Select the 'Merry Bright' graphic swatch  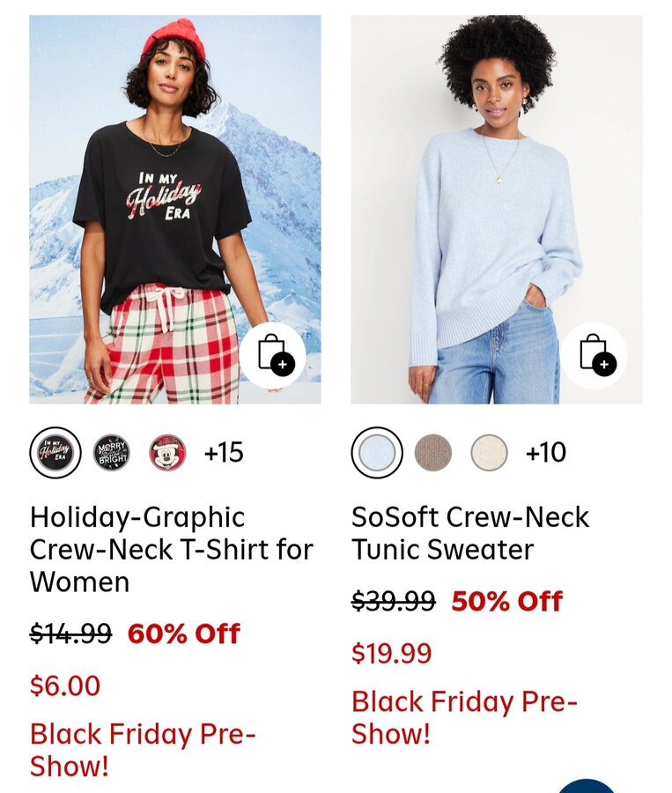pyautogui.click(x=112, y=452)
